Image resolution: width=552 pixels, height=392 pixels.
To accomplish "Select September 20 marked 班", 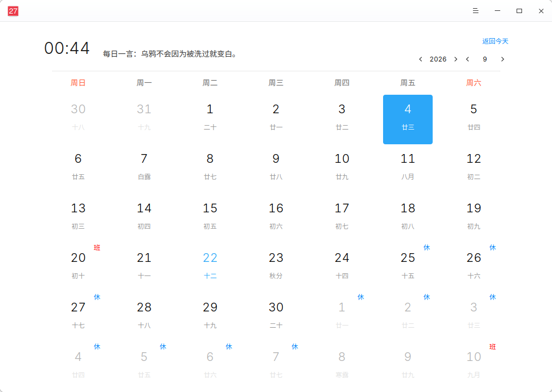I will click(78, 268).
